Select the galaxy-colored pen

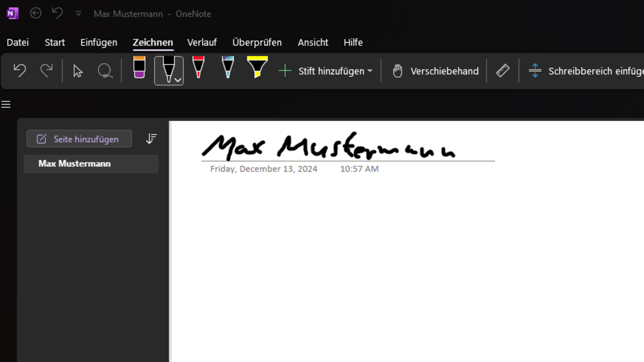tap(228, 67)
